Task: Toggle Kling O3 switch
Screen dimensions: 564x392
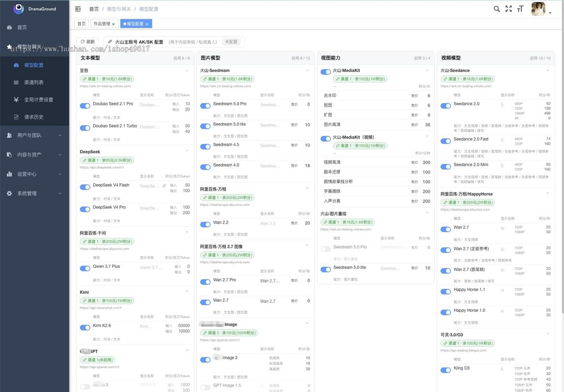Action: point(446,370)
